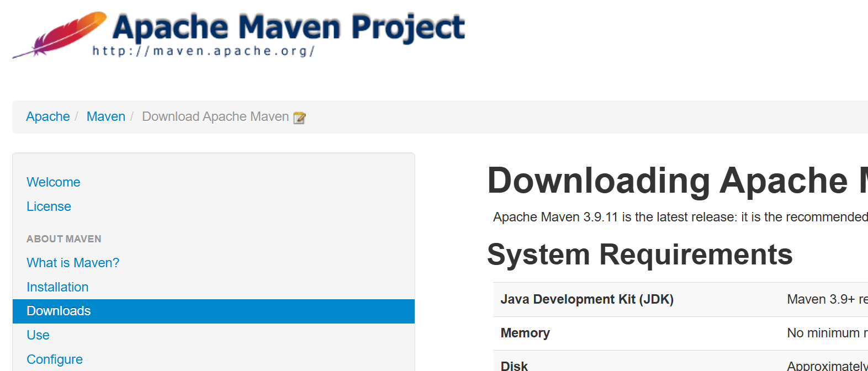Click the System Requirements heading
The height and width of the screenshot is (371, 868).
click(640, 255)
